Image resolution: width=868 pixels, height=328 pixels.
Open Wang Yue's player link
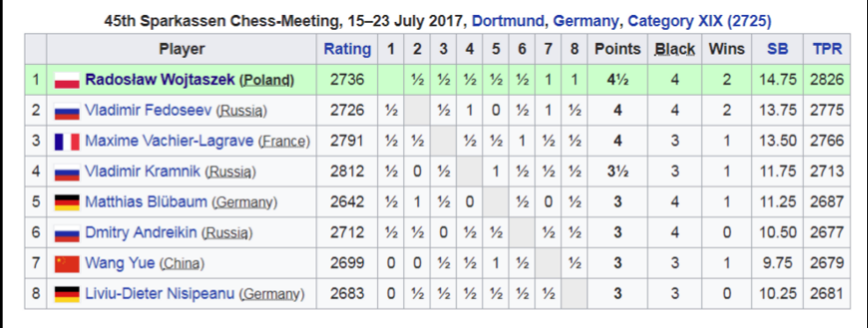pos(119,264)
